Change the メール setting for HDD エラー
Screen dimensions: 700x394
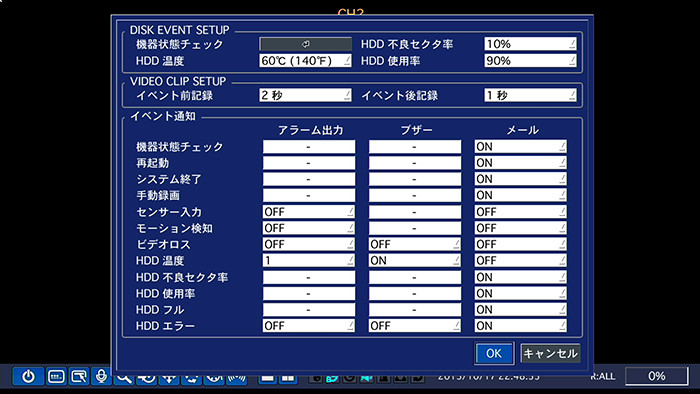521,326
